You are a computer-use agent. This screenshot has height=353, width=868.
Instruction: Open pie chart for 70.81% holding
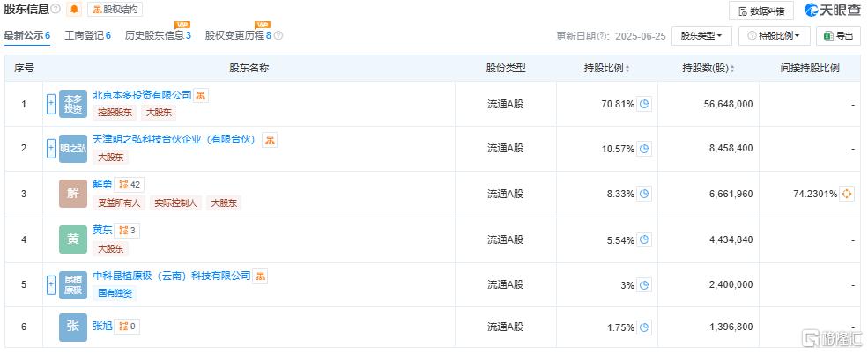tap(644, 104)
